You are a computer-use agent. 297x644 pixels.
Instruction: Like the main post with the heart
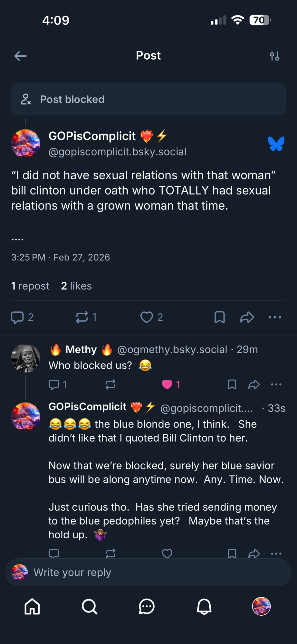pos(147,317)
